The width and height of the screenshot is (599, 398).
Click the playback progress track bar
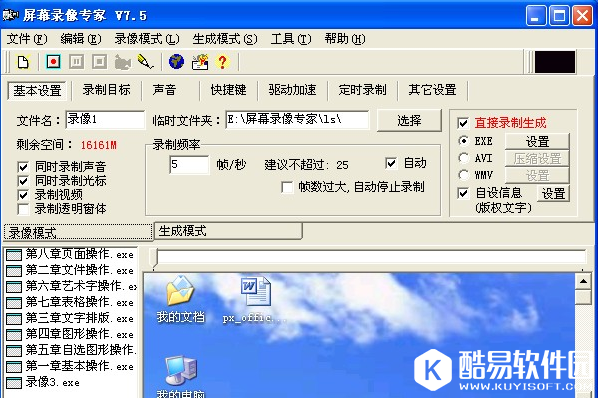tap(371, 256)
